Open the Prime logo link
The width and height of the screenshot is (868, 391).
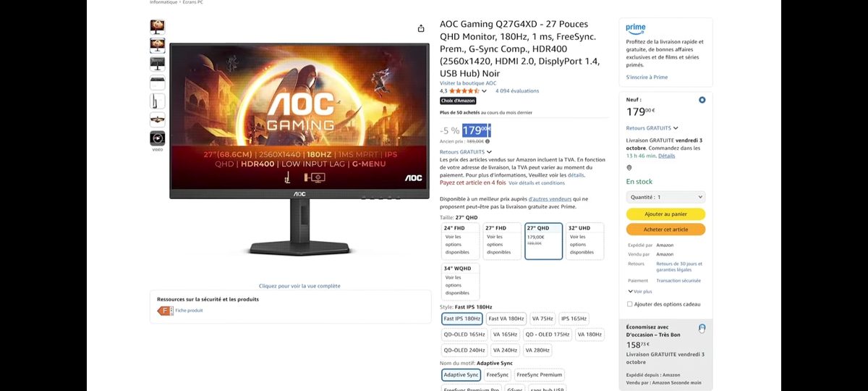coord(636,28)
